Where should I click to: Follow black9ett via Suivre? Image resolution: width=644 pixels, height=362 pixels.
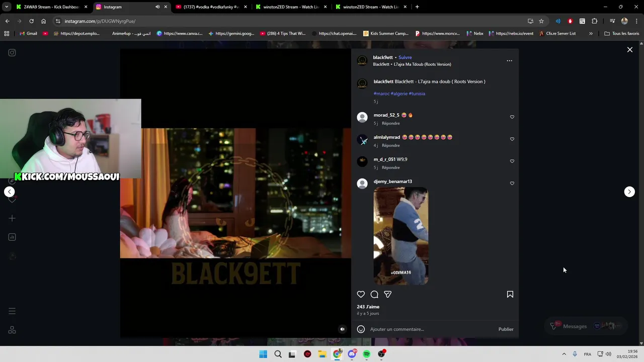point(405,57)
